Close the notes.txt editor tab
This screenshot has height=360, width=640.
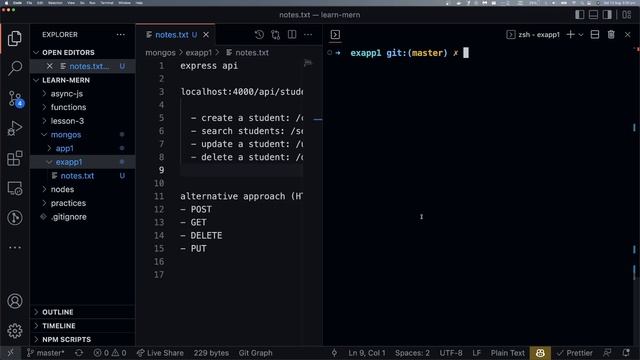click(x=206, y=35)
